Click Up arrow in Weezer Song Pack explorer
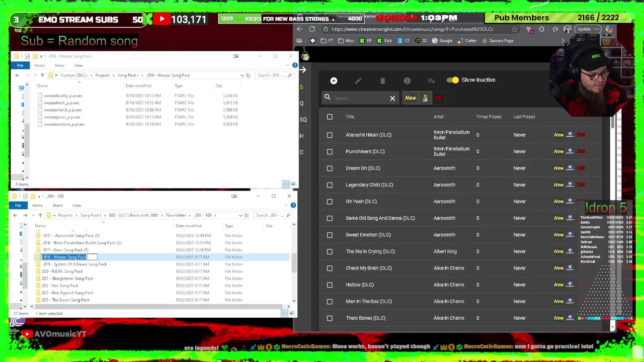Image resolution: width=644 pixels, height=362 pixels. [x=42, y=75]
